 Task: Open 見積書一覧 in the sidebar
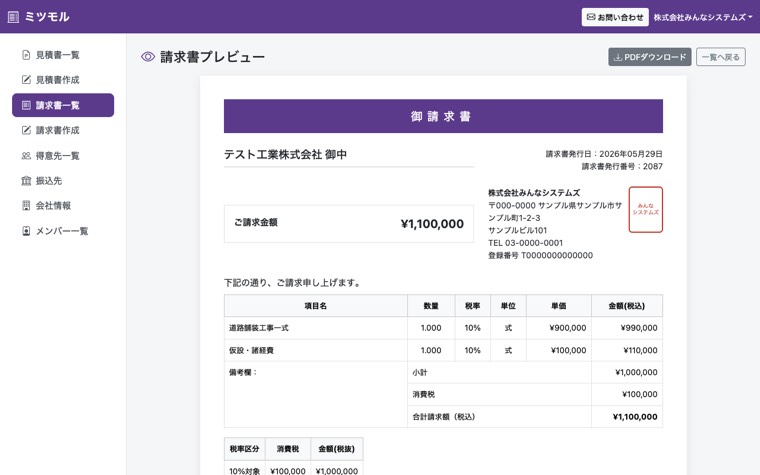click(x=63, y=55)
